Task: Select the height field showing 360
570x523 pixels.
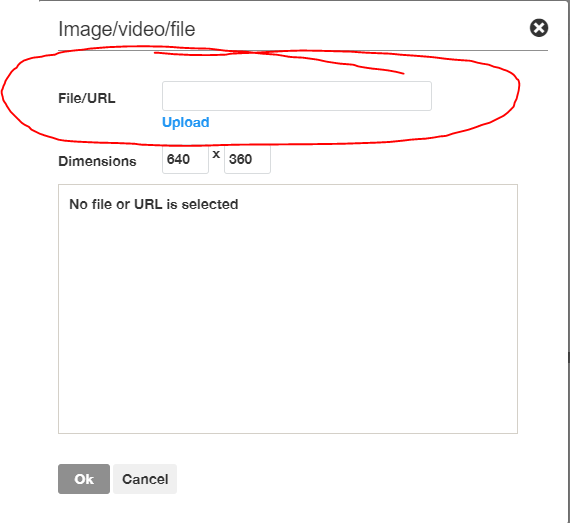Action: (247, 159)
